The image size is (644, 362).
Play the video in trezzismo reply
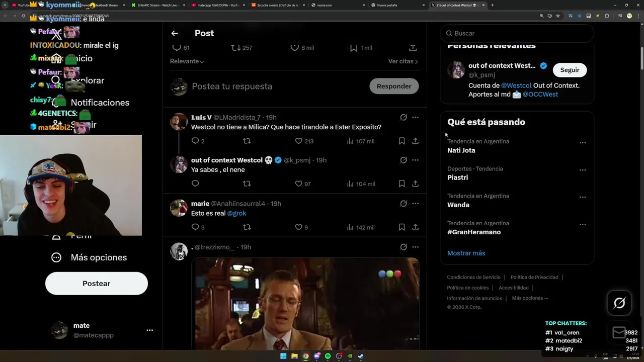(305, 304)
